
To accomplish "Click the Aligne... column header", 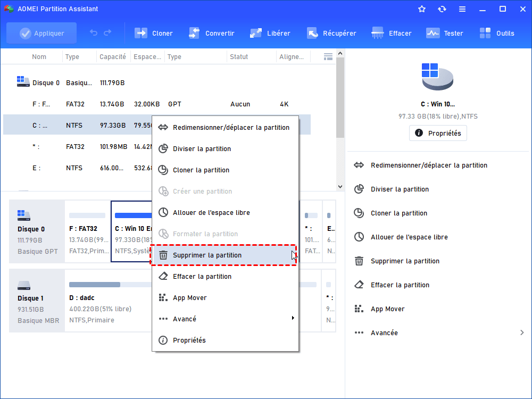I will 292,57.
